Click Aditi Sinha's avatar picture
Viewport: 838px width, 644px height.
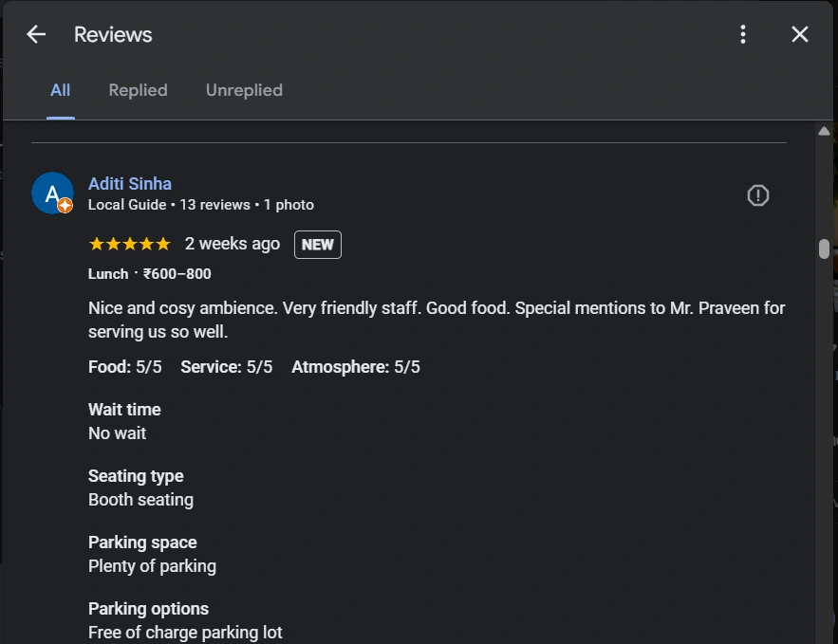(50, 192)
